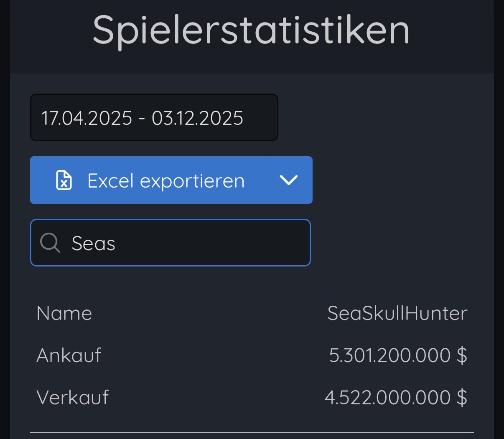Expand the Excel export options chevron

pyautogui.click(x=288, y=180)
